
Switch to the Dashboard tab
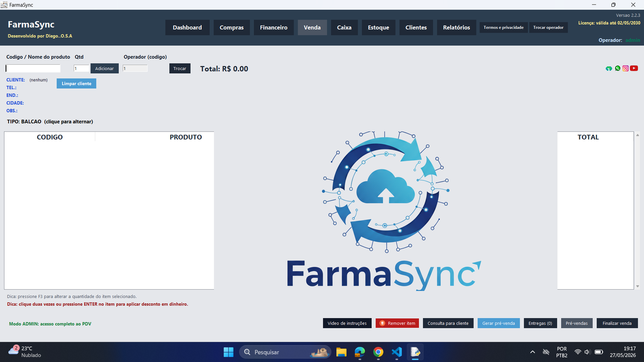187,27
